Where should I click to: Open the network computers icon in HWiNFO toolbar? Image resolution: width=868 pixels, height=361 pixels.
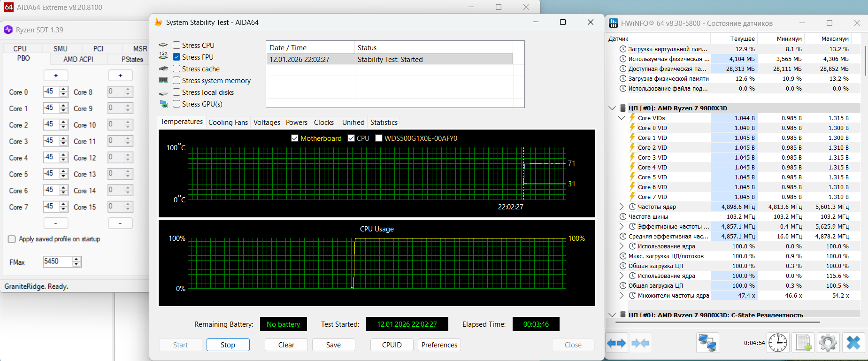(x=707, y=343)
